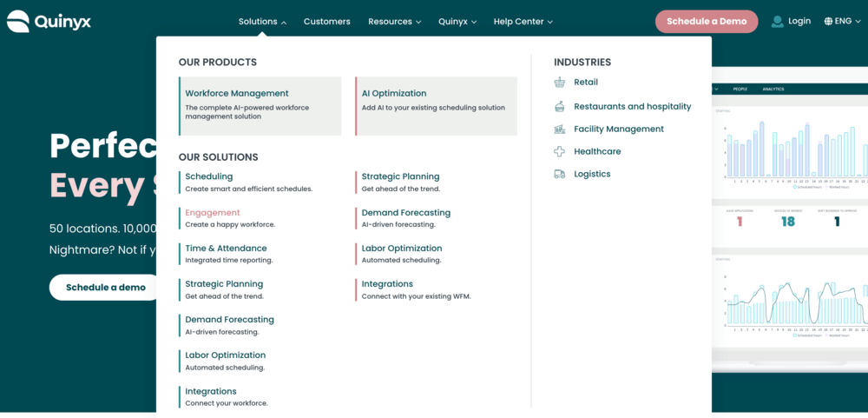This screenshot has width=868, height=418.
Task: Click the Quinyx nav menu label
Action: (453, 22)
